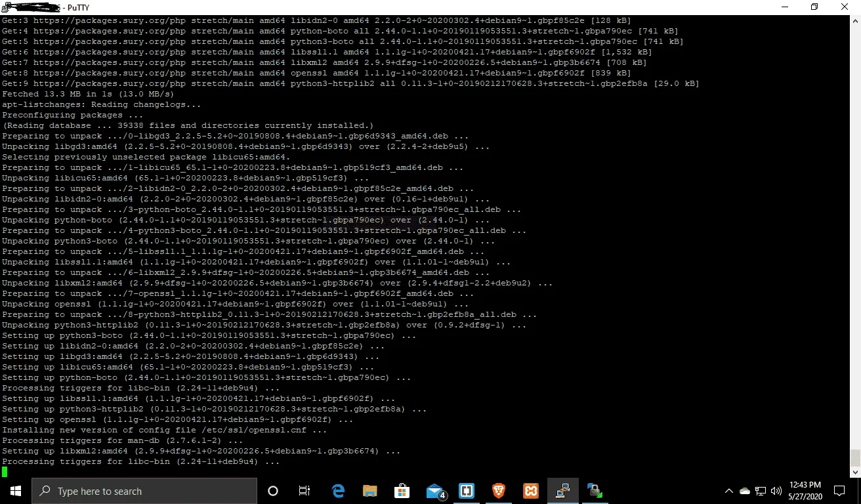Click the 'Get:6' libssl1.1 download line

[x=327, y=52]
